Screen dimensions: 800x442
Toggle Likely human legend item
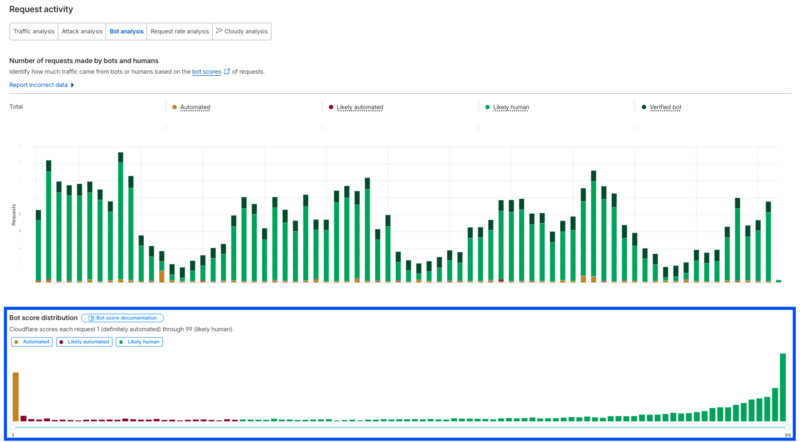(x=507, y=107)
